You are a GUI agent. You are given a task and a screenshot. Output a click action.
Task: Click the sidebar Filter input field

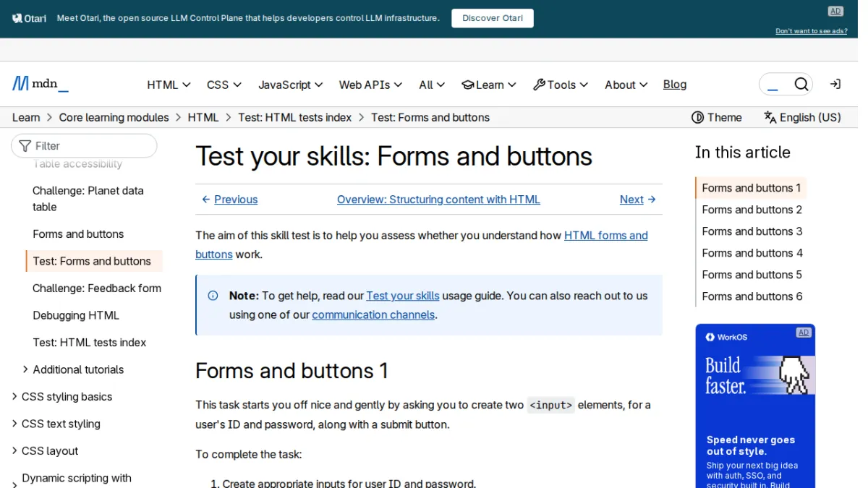[84, 146]
